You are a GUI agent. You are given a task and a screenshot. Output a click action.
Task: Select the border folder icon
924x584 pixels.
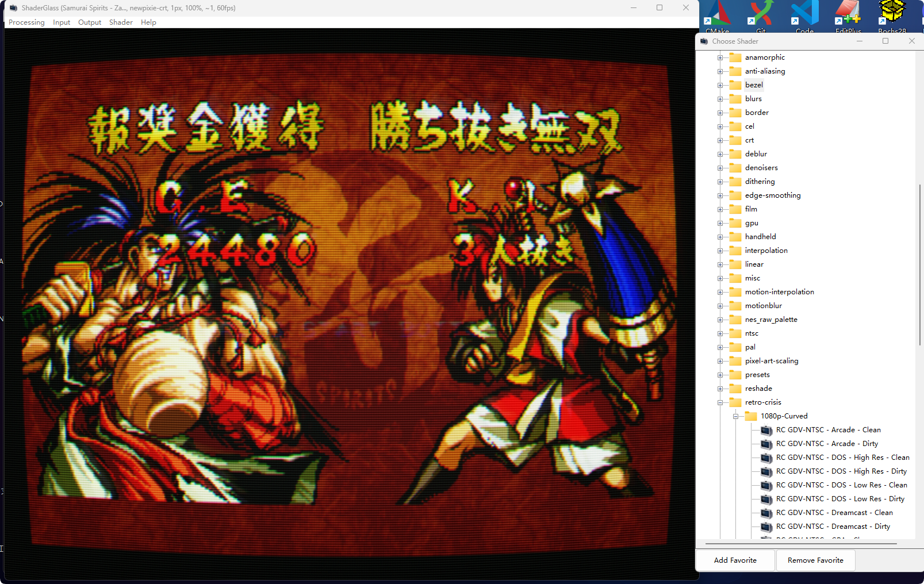(x=735, y=113)
